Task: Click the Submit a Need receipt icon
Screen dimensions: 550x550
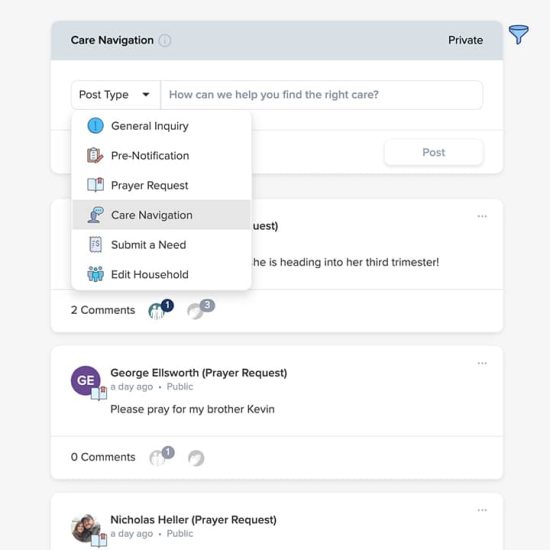Action: pos(95,244)
